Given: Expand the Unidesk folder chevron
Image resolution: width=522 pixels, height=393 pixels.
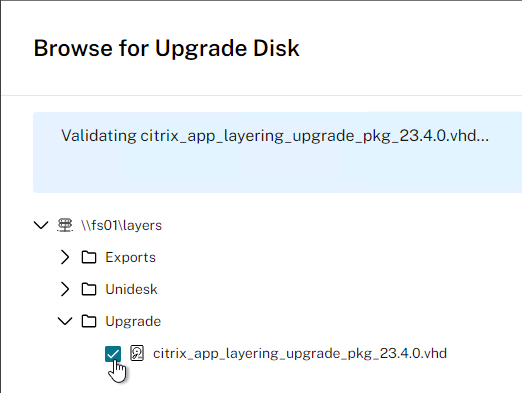Looking at the screenshot, I should (x=65, y=289).
